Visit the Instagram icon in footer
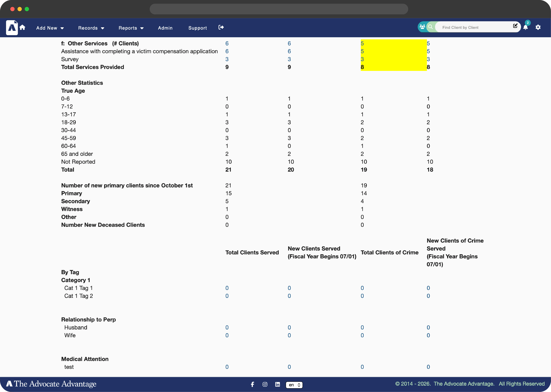 point(265,384)
